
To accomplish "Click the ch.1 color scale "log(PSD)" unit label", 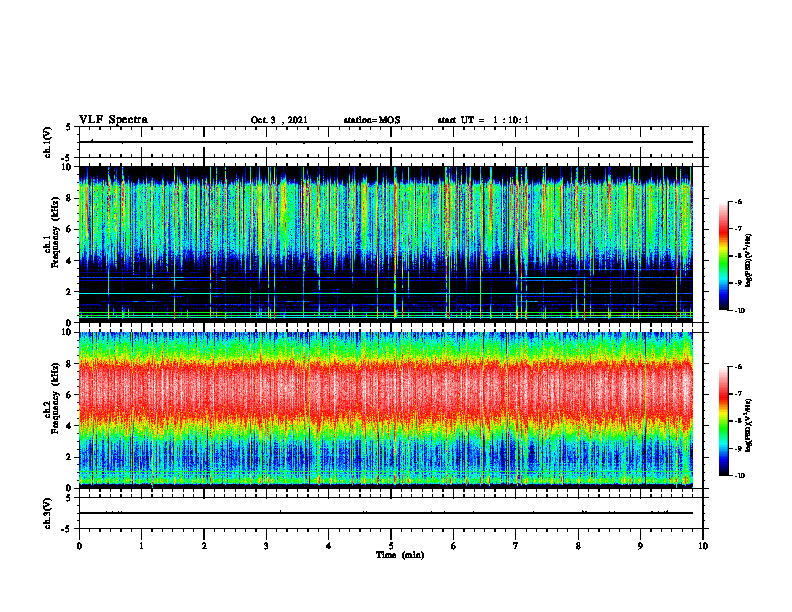I will tap(749, 261).
